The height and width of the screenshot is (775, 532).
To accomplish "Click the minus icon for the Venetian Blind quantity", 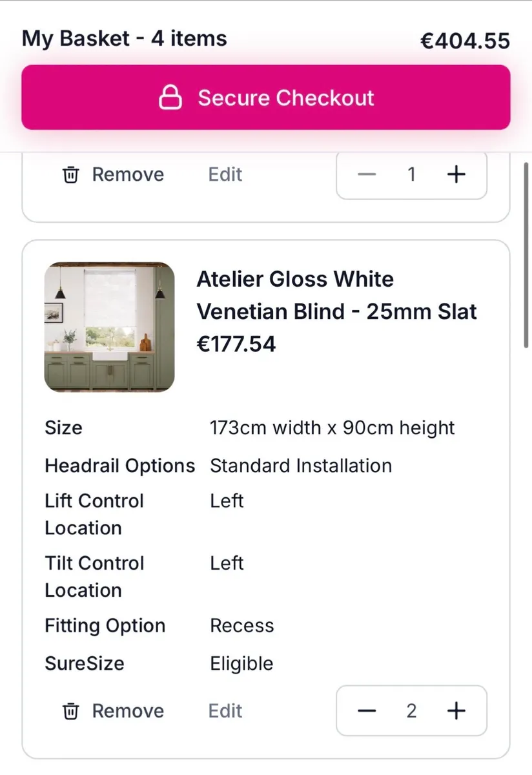I will click(x=367, y=711).
